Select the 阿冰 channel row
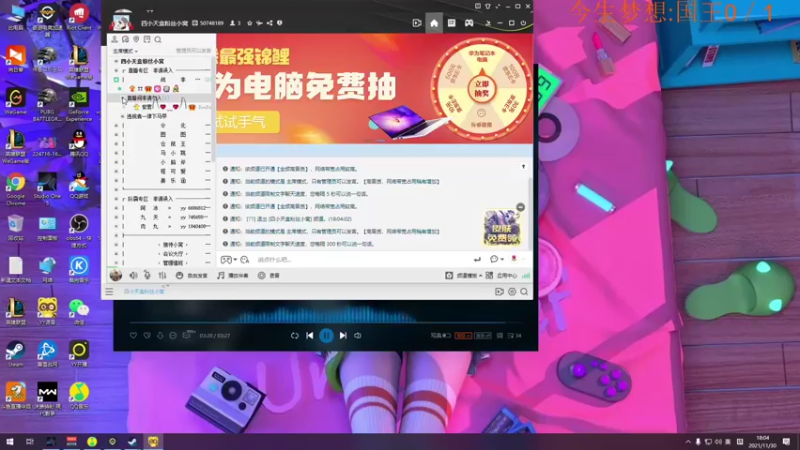800x450 pixels. 161,208
